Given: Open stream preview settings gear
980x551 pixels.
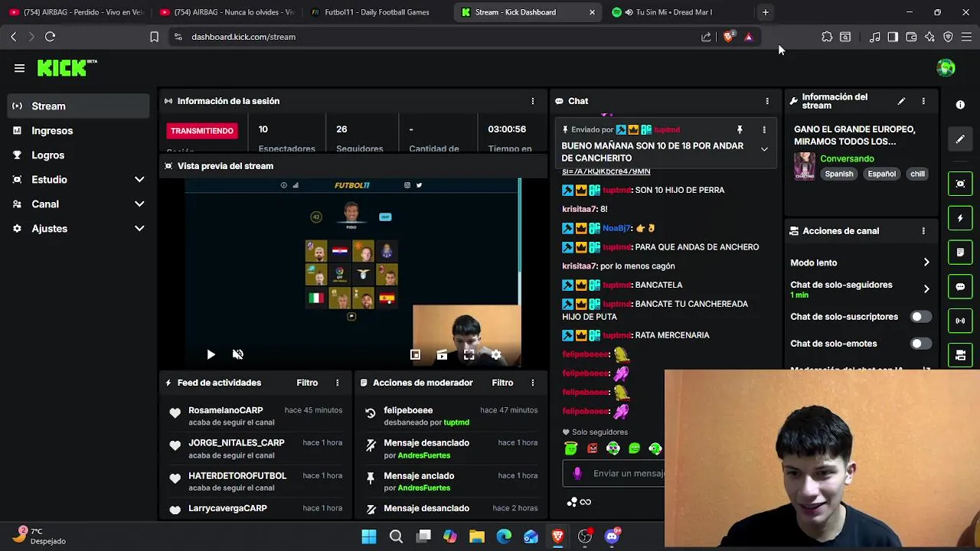Looking at the screenshot, I should [x=496, y=354].
